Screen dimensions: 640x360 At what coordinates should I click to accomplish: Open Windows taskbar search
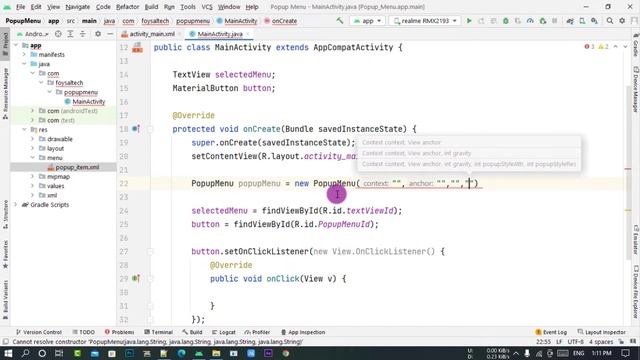pyautogui.click(x=25, y=353)
